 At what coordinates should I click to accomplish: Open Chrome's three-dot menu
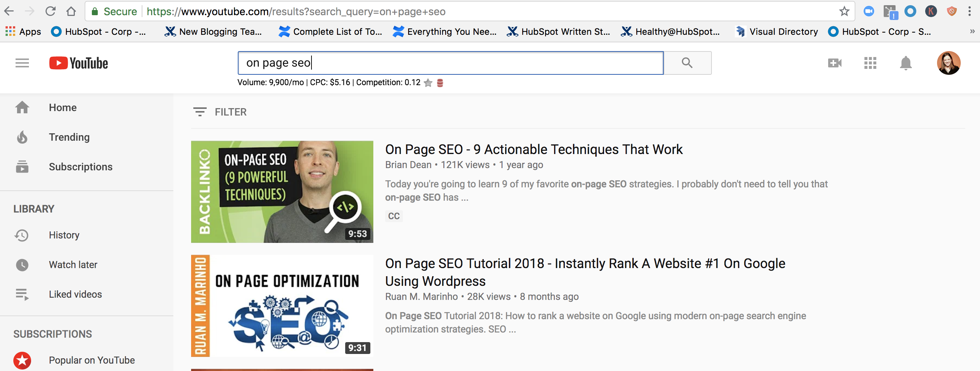(969, 11)
